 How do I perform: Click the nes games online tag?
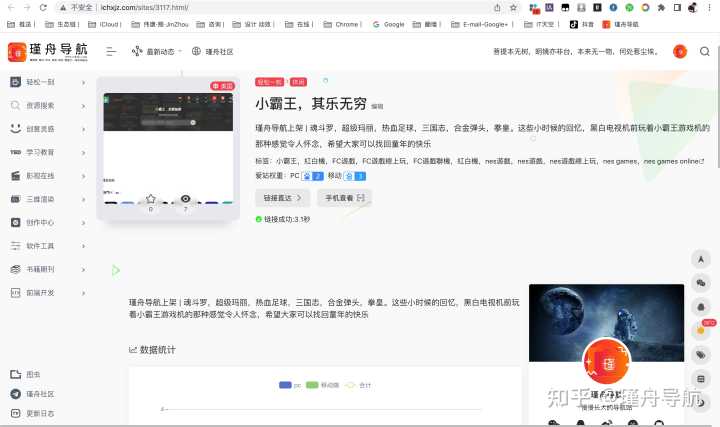(673, 161)
